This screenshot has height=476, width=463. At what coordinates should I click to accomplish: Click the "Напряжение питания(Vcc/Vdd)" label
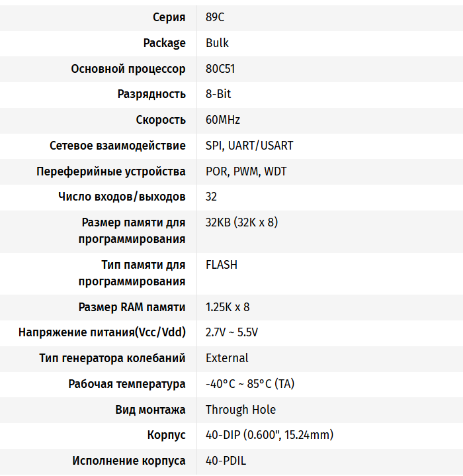[102, 332]
